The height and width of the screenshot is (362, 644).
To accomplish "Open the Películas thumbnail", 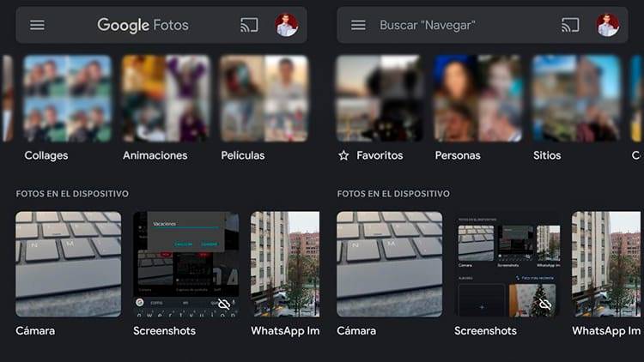I will [264, 99].
